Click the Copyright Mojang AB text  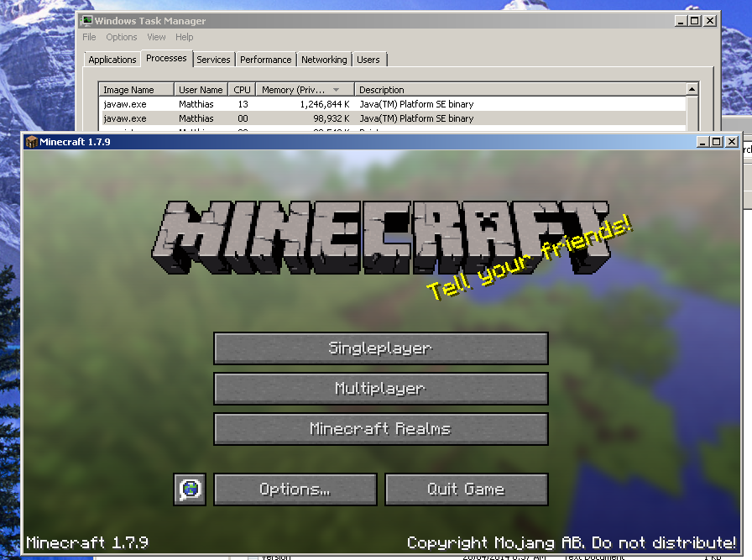tap(572, 542)
